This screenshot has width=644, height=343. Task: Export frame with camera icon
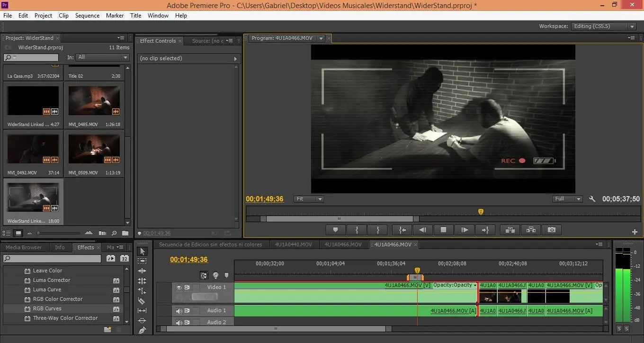tap(552, 230)
